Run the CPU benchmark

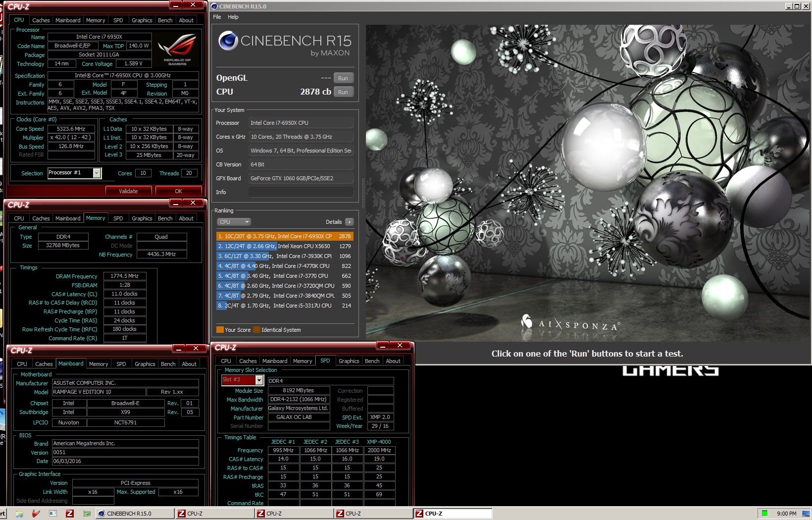(x=343, y=92)
